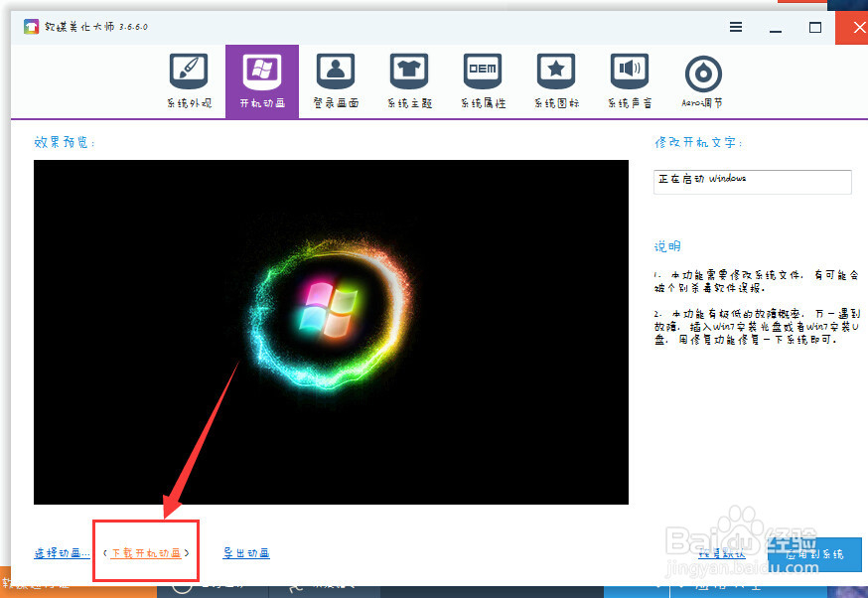Open the 登录画面 section
Viewport: 868px width, 598px height.
pos(336,81)
